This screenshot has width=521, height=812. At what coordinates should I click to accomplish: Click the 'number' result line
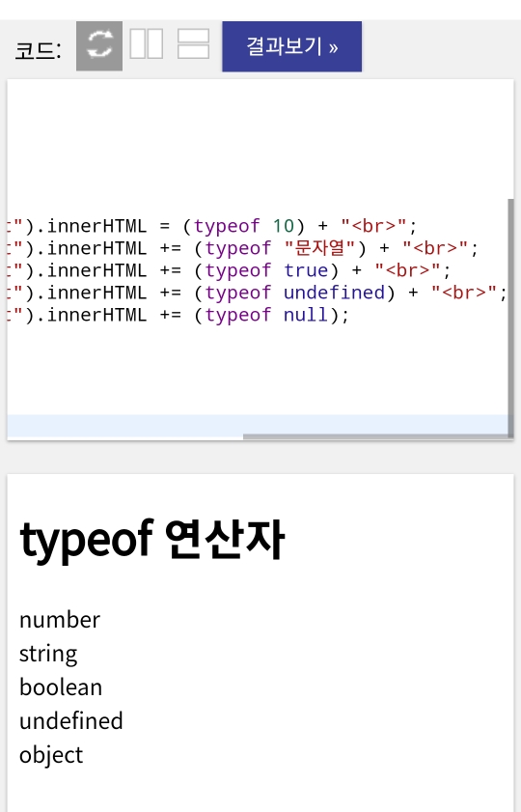(x=60, y=620)
